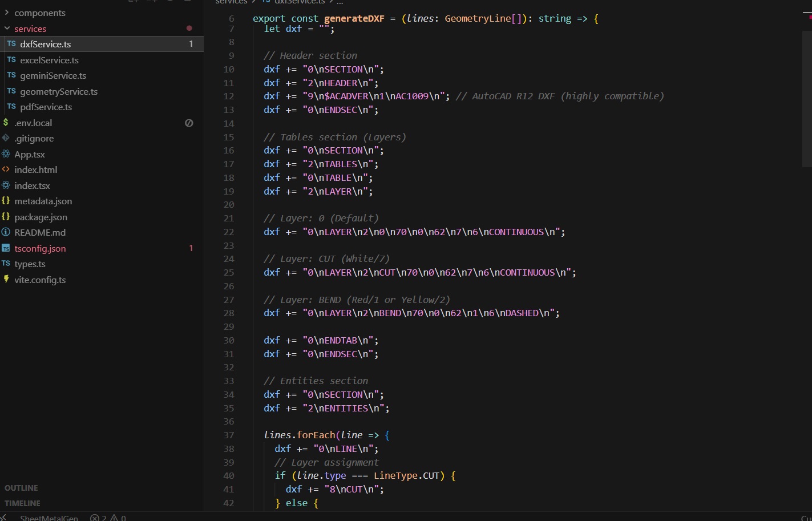
Task: Click the curly-braces icon beside package.json
Action: [x=6, y=217]
